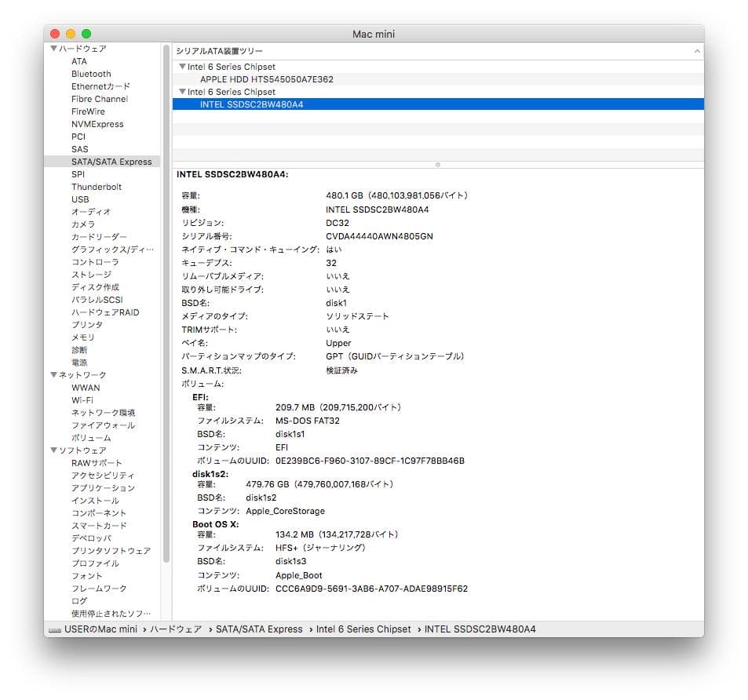This screenshot has width=748, height=700.
Task: Click Intel 6 Series Chipset in path bar
Action: click(363, 629)
